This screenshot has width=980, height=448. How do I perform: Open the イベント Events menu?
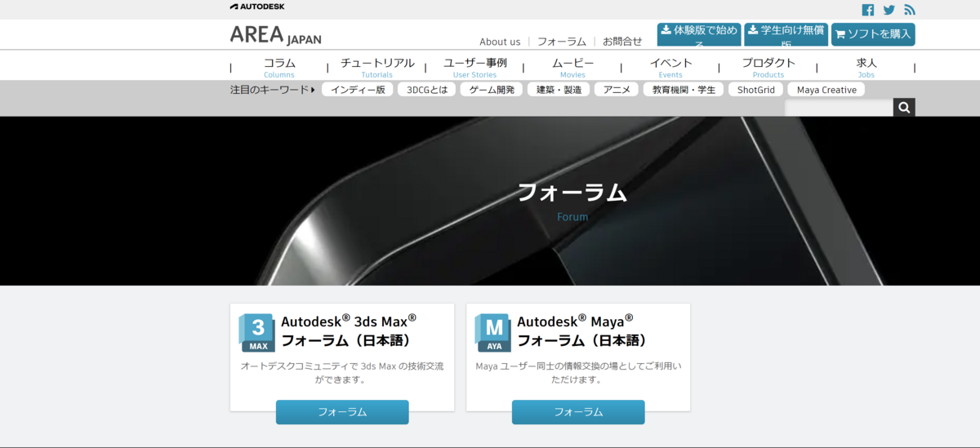coord(670,67)
